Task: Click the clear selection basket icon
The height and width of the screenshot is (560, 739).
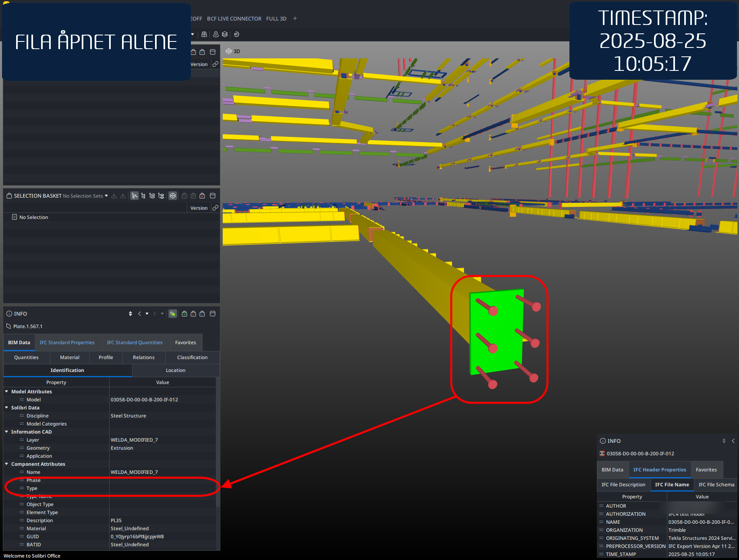Action: click(x=202, y=196)
